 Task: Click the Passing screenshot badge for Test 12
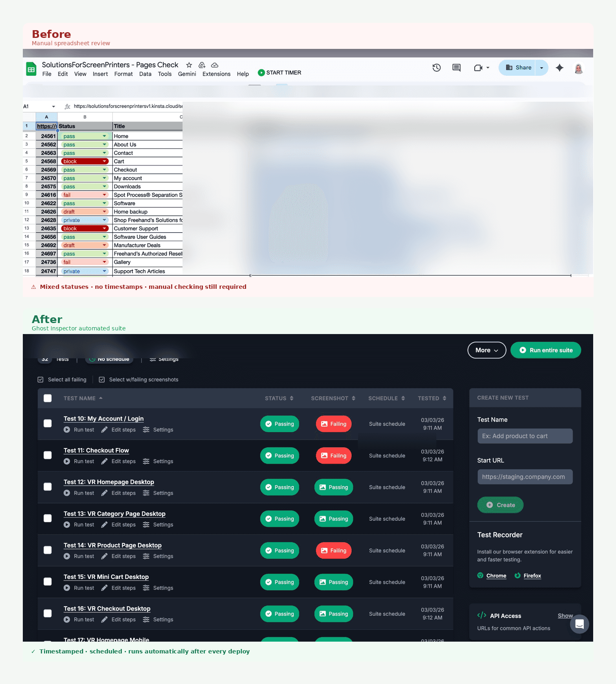[x=334, y=487]
